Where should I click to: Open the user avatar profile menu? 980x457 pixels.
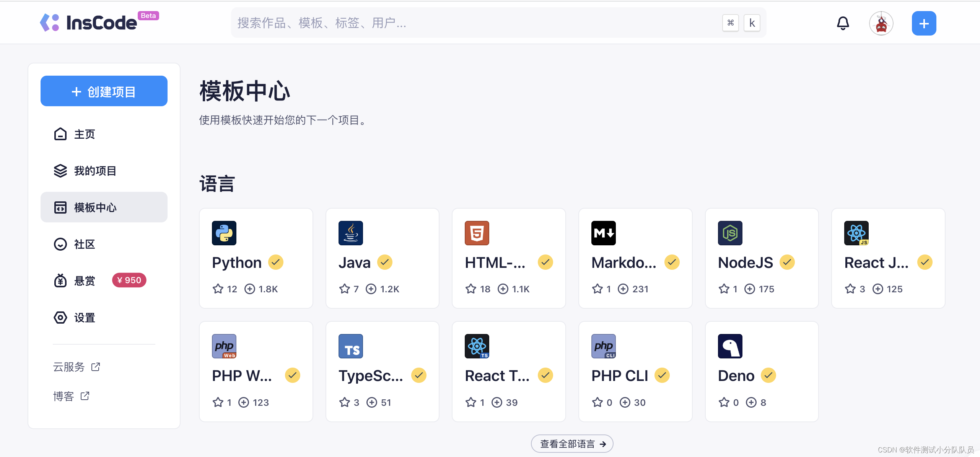881,23
